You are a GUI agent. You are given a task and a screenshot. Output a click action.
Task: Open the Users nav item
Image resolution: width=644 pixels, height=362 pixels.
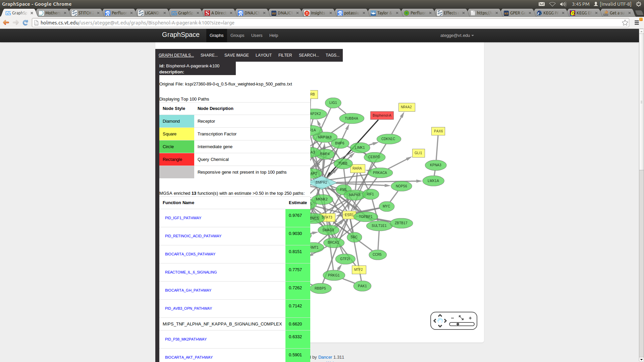257,35
